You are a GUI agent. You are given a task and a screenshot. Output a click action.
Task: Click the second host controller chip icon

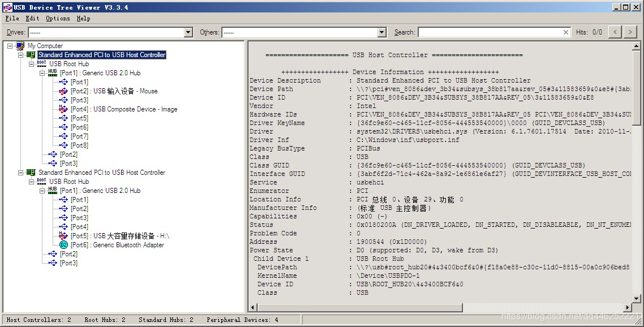click(x=31, y=173)
